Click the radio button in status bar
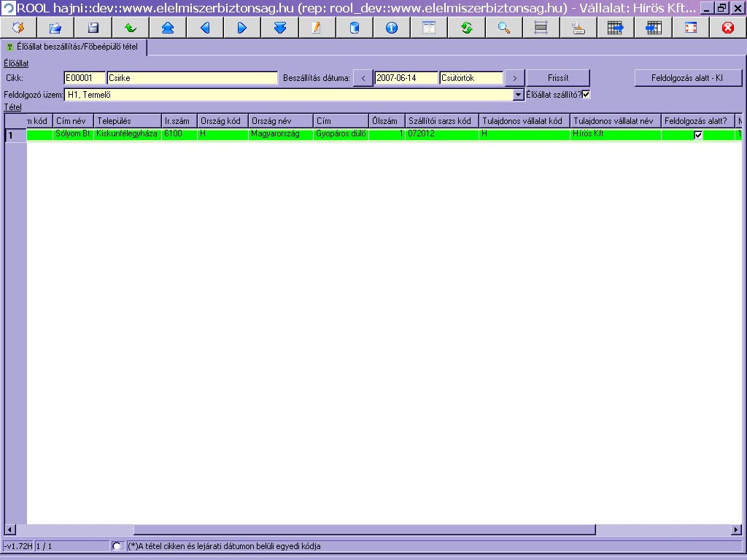 117,546
